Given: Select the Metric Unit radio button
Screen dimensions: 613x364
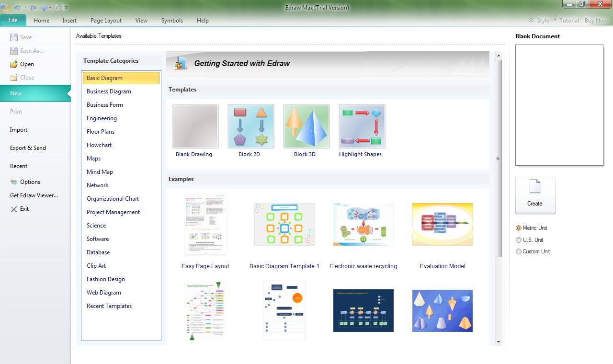Looking at the screenshot, I should (518, 228).
